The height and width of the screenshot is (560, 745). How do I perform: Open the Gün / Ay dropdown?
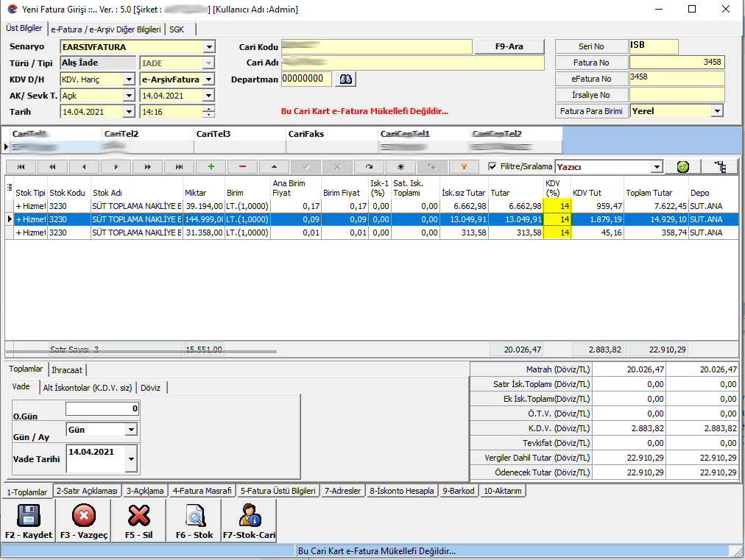point(131,430)
